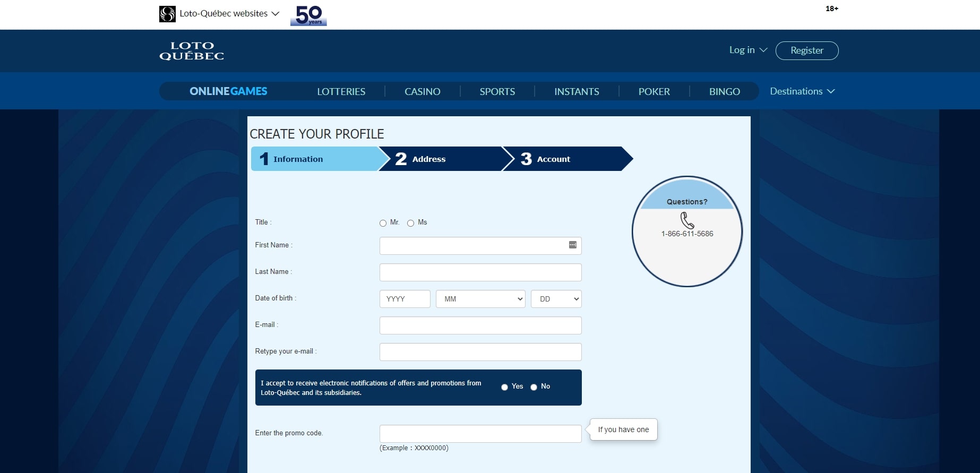The width and height of the screenshot is (980, 473).
Task: Click the Register button
Action: (x=807, y=50)
